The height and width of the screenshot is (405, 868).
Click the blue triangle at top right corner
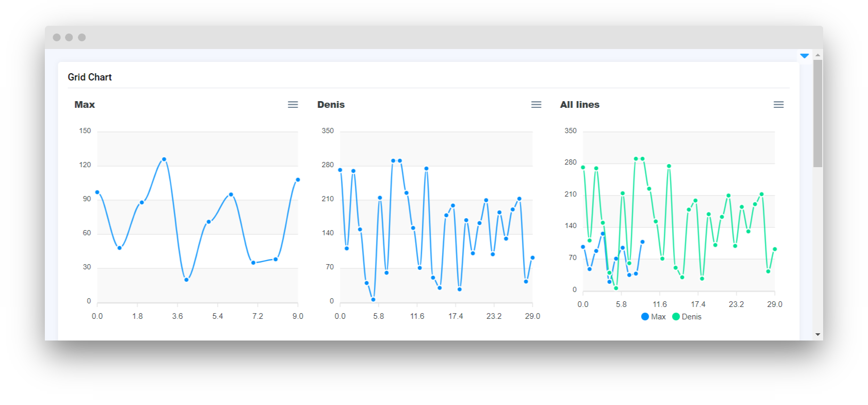(x=804, y=56)
